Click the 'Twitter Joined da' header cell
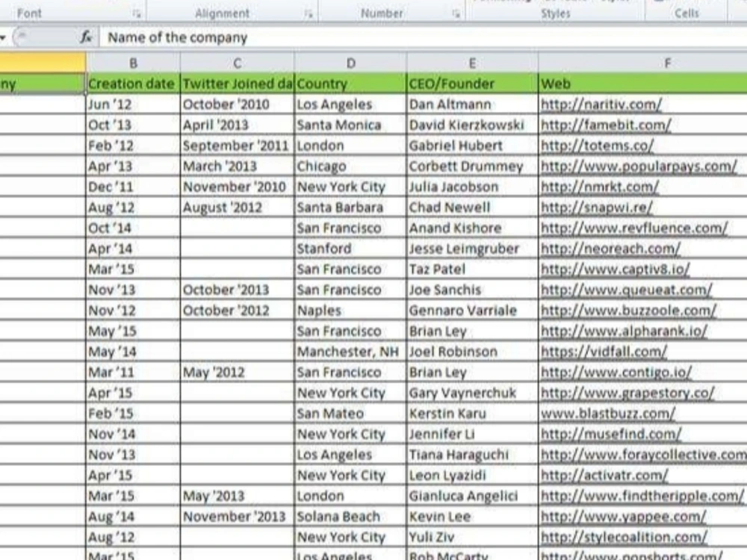The image size is (747, 560). 238,84
